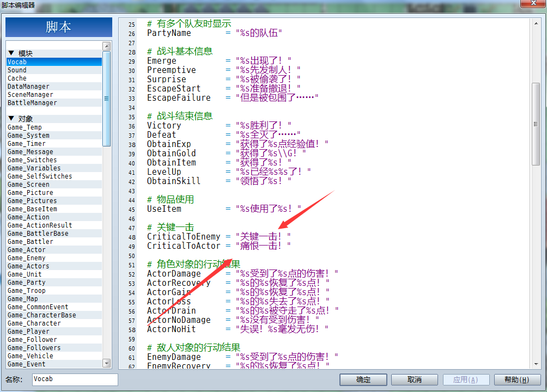Open the Game_Variables script
The width and height of the screenshot is (547, 392).
tap(54, 168)
